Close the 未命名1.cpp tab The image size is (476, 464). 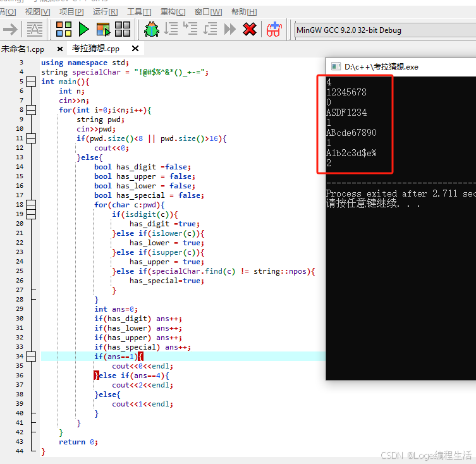[x=60, y=49]
